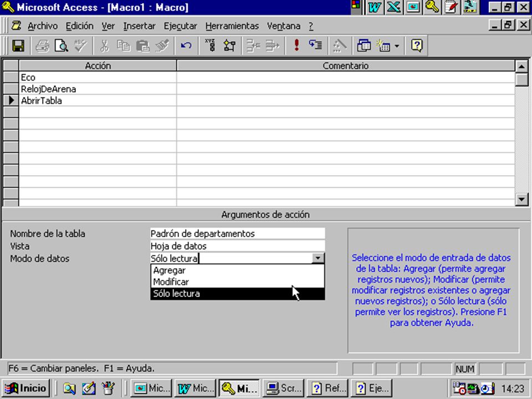Image resolution: width=532 pixels, height=399 pixels.
Task: Toggle the Macro Names column icon
Action: (210, 45)
